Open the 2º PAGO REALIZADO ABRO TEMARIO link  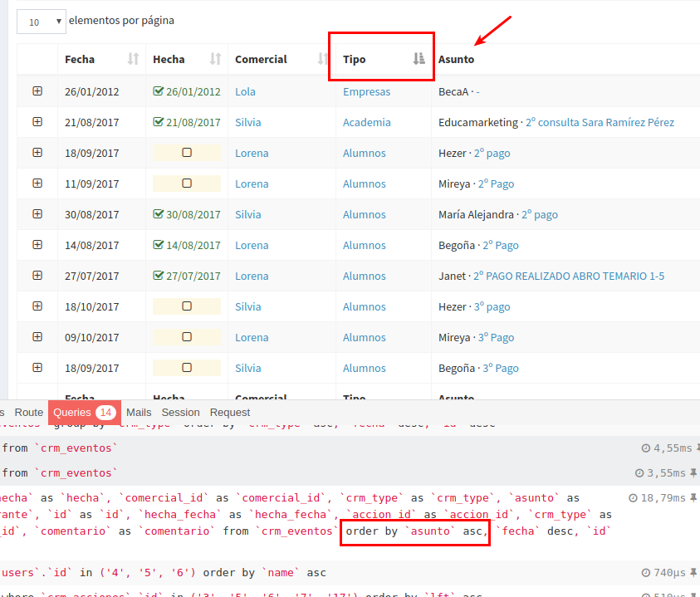569,276
